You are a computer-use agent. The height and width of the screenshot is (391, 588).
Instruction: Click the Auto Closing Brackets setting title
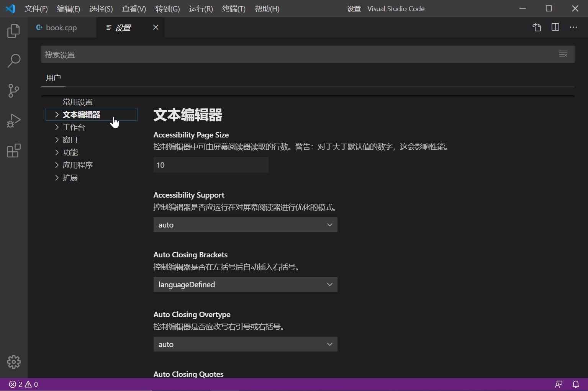(x=190, y=255)
